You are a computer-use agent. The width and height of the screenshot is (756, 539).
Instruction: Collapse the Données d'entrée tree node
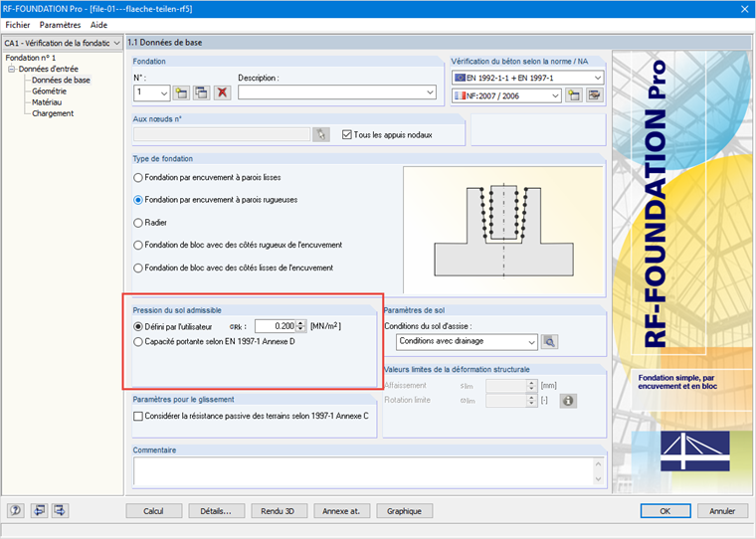click(11, 69)
